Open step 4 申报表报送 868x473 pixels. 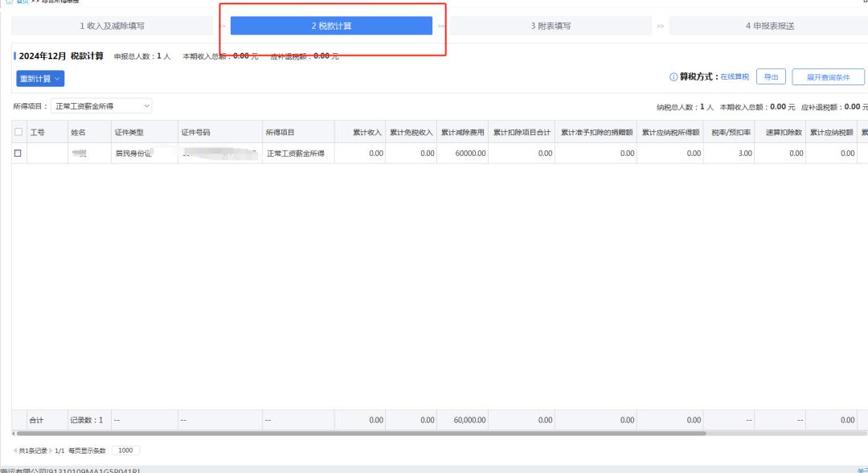(x=768, y=27)
